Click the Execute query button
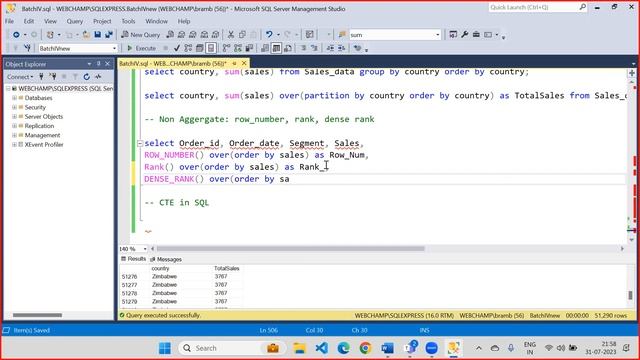This screenshot has width=640, height=360. 141,48
